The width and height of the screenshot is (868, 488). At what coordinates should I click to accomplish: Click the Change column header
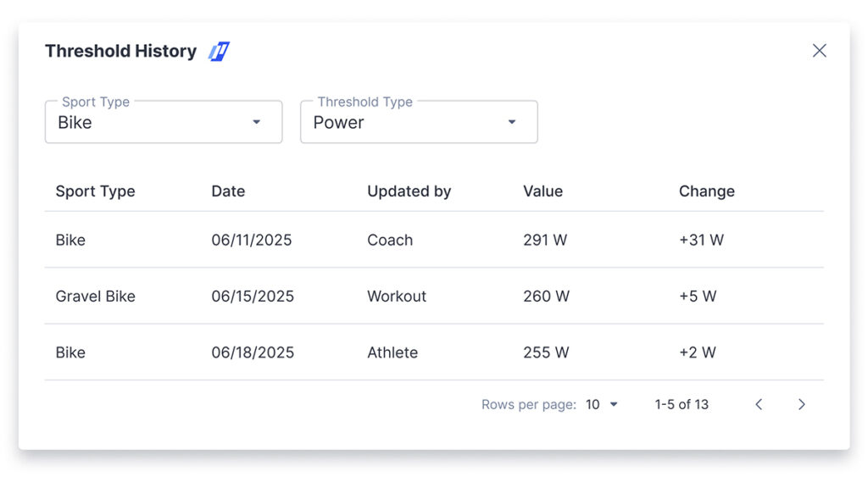[x=707, y=191]
